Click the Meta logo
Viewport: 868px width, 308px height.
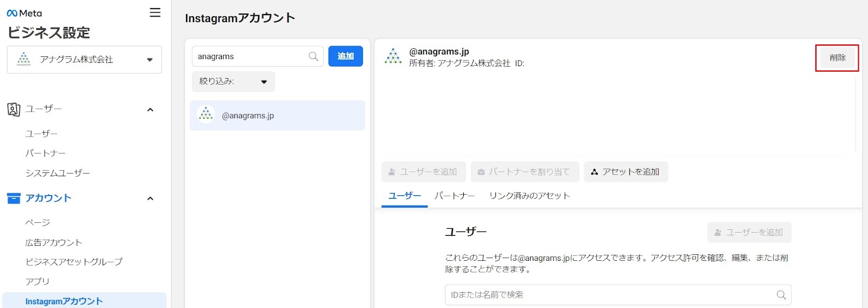(24, 13)
